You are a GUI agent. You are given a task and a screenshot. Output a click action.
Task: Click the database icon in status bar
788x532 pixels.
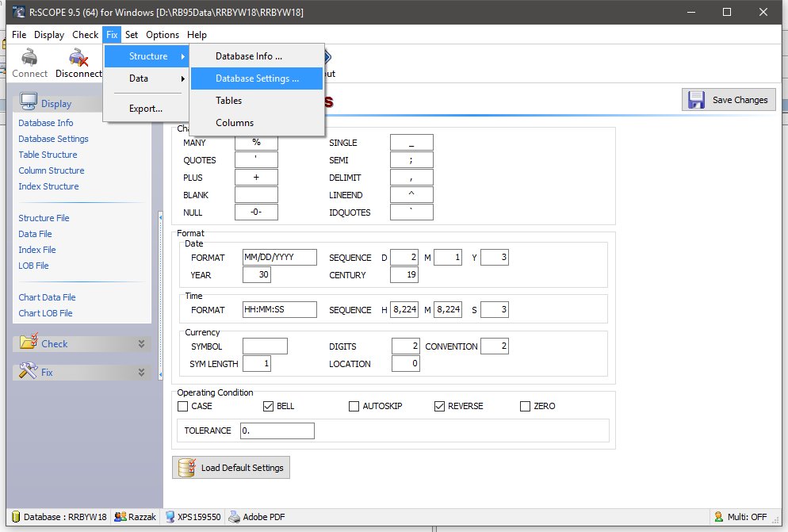click(x=15, y=517)
